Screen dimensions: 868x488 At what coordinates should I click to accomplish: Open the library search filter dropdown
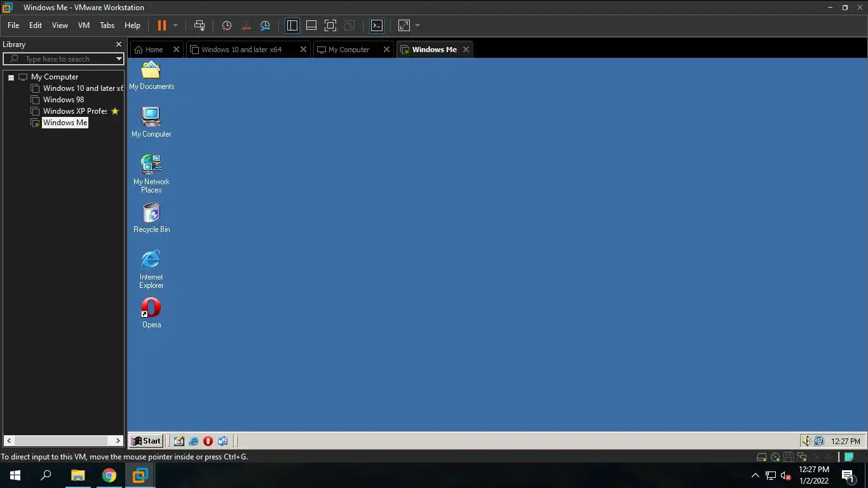pos(119,59)
